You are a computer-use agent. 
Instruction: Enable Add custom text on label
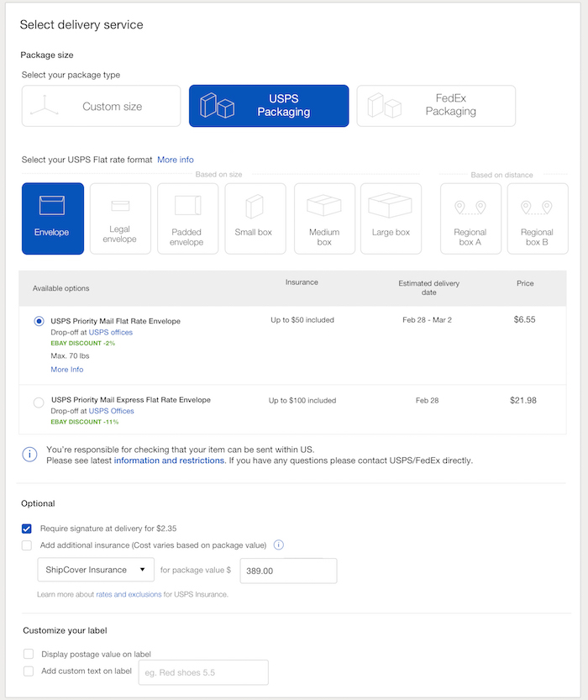[29, 671]
